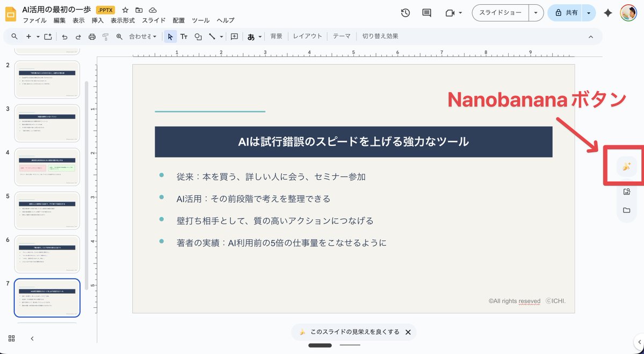This screenshot has height=354, width=644.
Task: Open the 背景 settings button
Action: coord(277,36)
